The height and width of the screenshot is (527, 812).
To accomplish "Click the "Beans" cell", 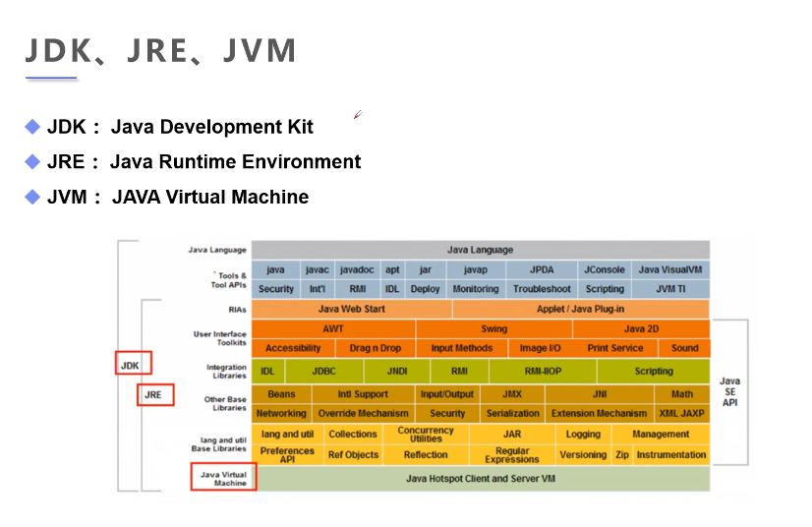I will pyautogui.click(x=282, y=394).
